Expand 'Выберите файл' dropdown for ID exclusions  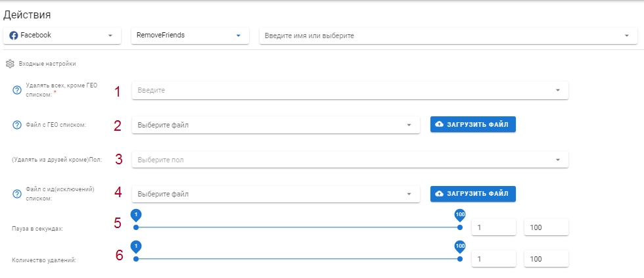(x=275, y=194)
